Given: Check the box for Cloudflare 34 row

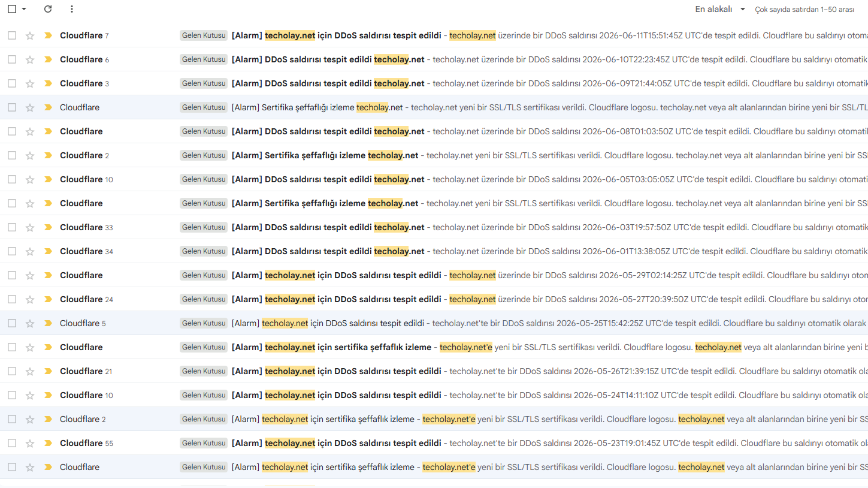Looking at the screenshot, I should 12,251.
